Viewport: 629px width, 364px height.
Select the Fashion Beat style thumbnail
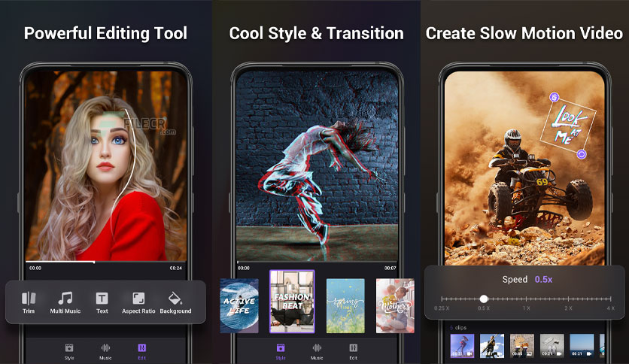[x=292, y=302]
